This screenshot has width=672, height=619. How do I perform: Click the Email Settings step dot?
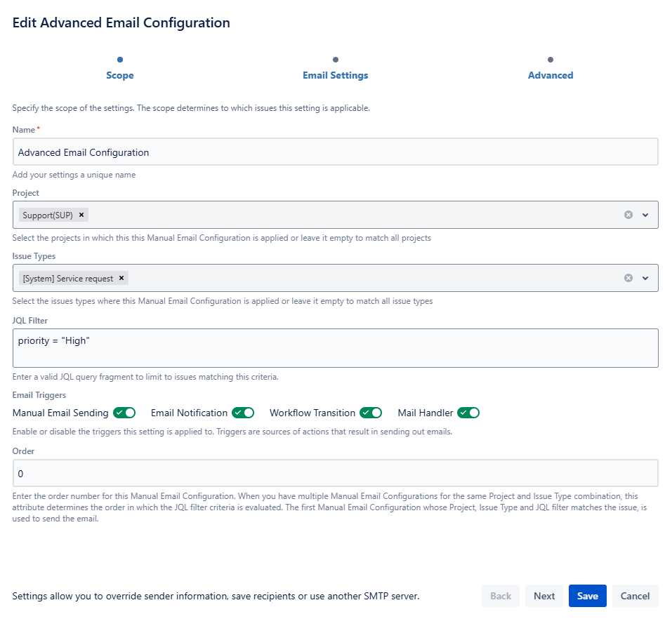tap(336, 60)
